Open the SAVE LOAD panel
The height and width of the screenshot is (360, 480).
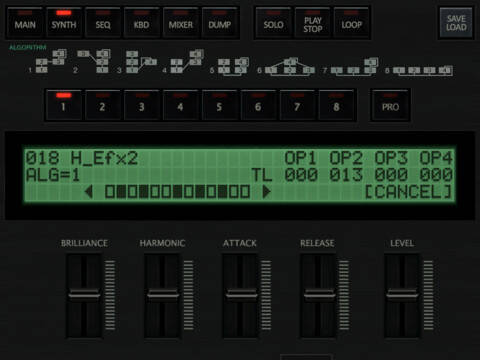point(456,23)
